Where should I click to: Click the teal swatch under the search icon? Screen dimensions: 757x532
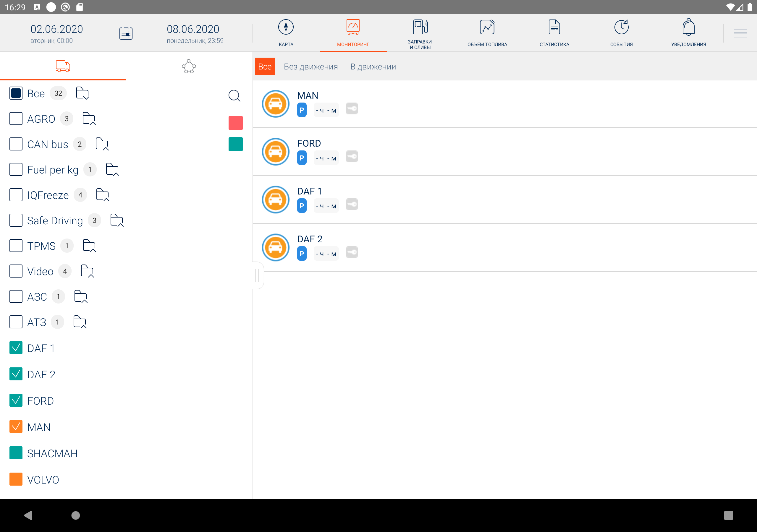pos(235,144)
